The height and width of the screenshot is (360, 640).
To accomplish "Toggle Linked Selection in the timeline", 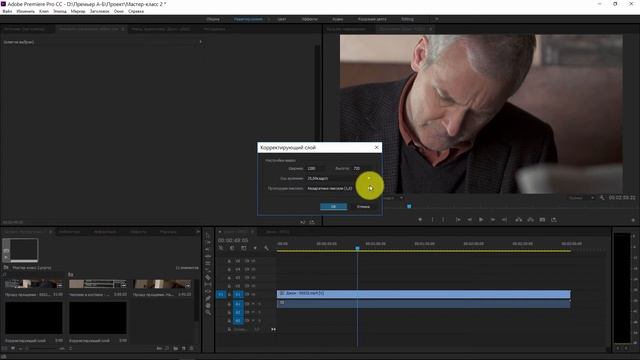I will pos(244,248).
